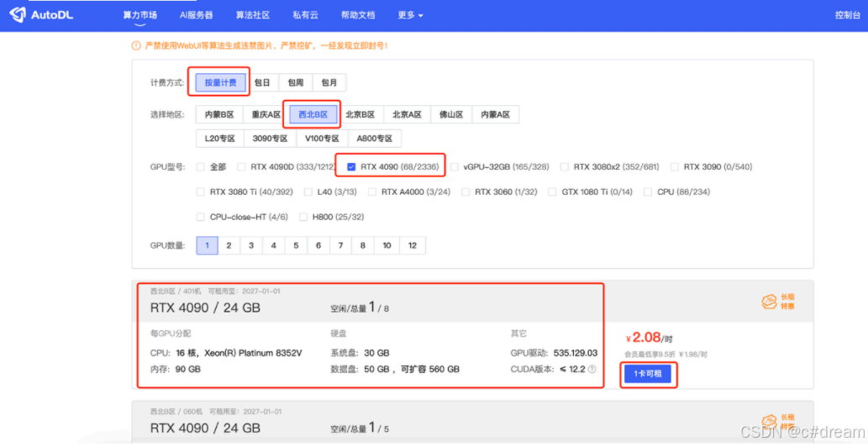The width and height of the screenshot is (868, 447).
Task: Click the AutoDL logo icon
Action: tap(18, 15)
